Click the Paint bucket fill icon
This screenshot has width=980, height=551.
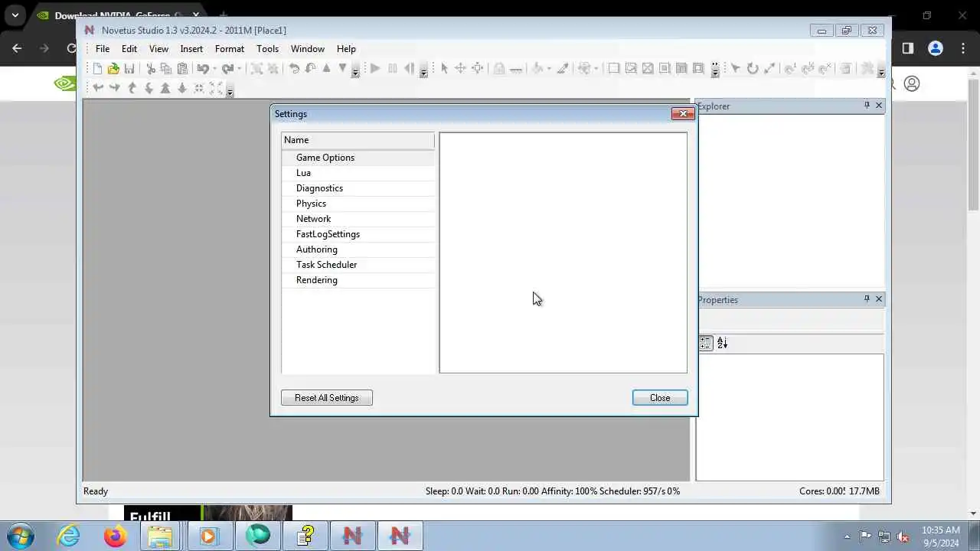click(537, 69)
